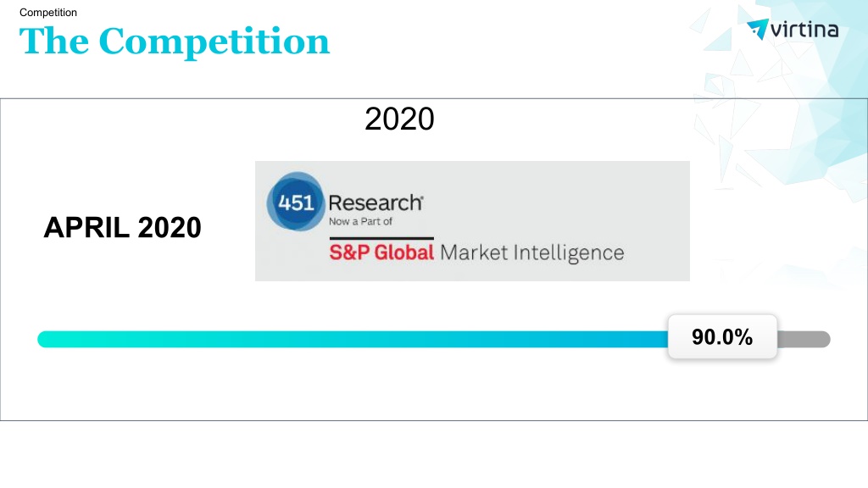Click the red S&P Global text
The height and width of the screenshot is (488, 868).
[x=381, y=252]
